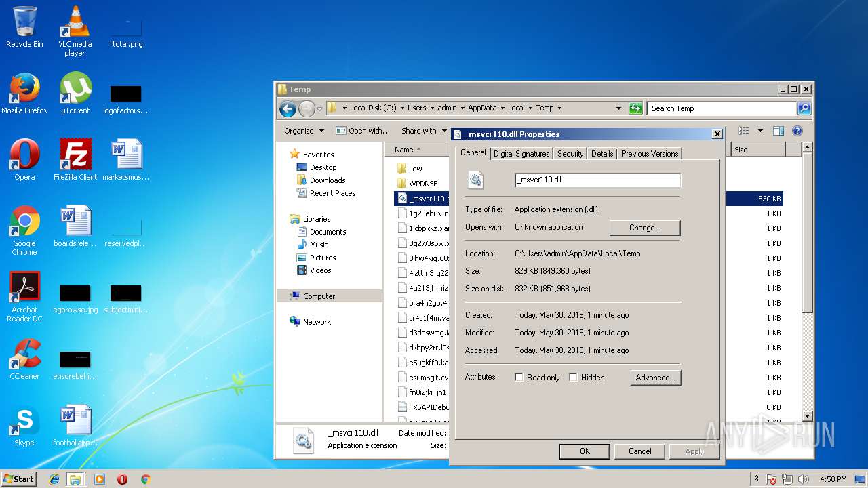Click the Explorer Back navigation arrow

click(x=288, y=108)
